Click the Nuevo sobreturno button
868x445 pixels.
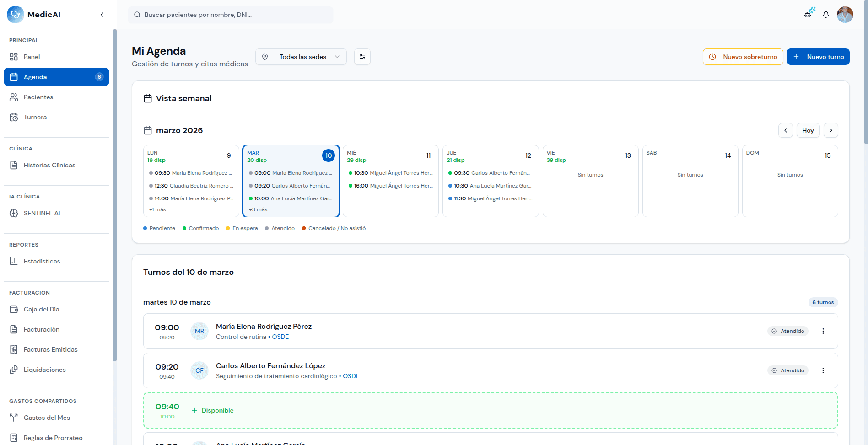coord(743,57)
